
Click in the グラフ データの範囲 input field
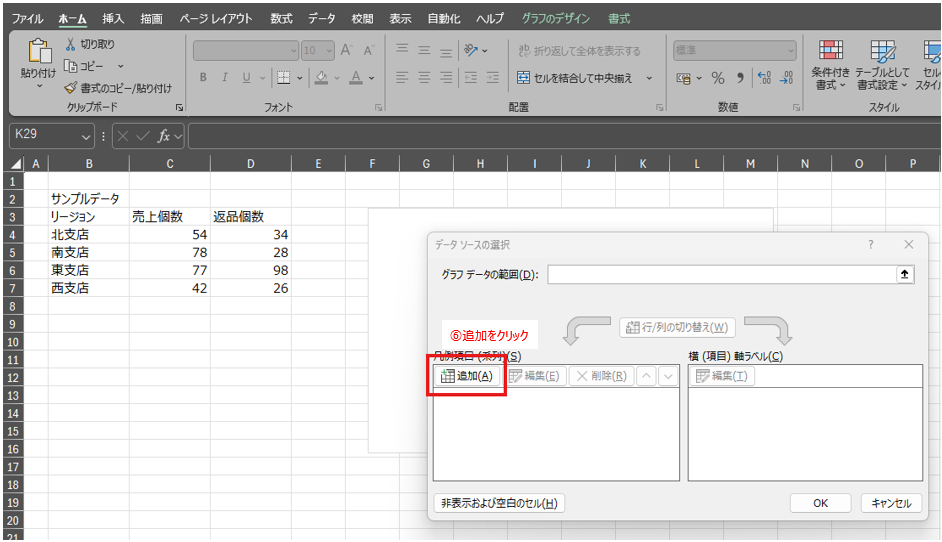coord(720,274)
